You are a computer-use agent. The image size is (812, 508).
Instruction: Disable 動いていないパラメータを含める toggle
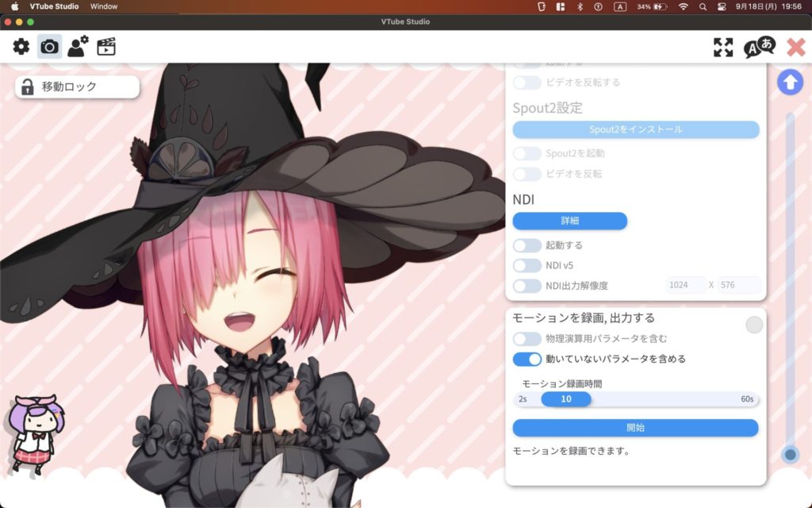coord(527,359)
